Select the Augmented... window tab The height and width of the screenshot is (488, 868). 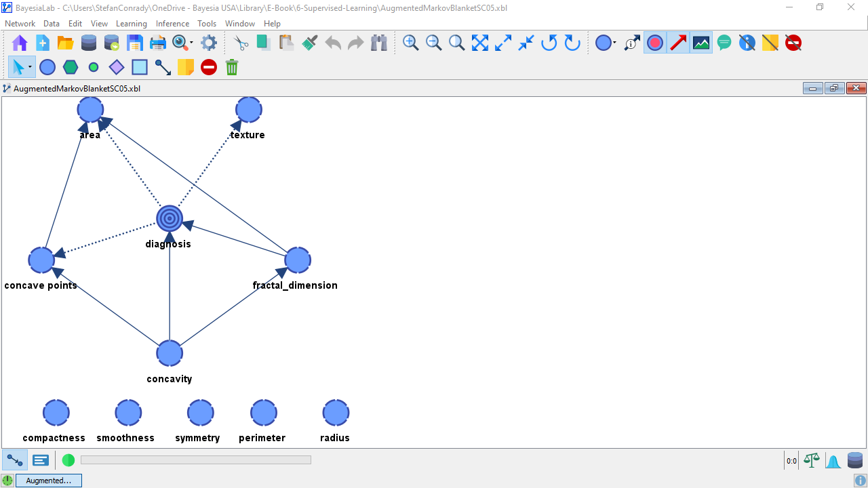(48, 481)
